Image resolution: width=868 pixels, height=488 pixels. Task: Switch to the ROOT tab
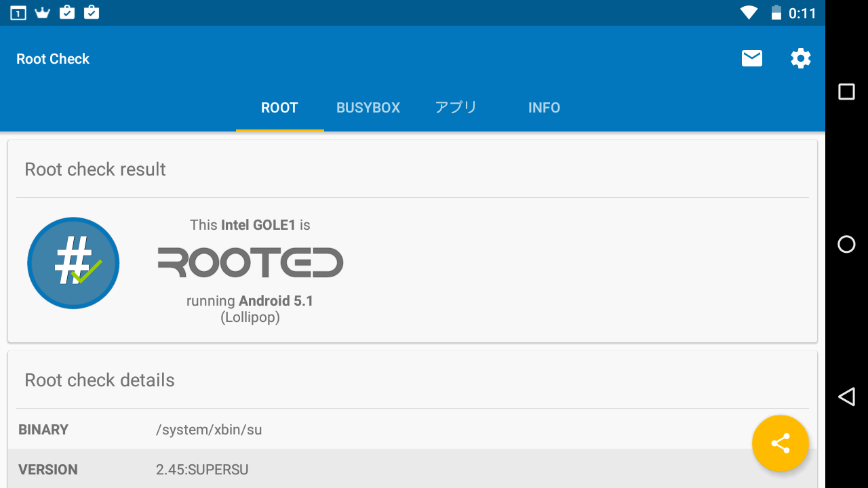pos(279,108)
